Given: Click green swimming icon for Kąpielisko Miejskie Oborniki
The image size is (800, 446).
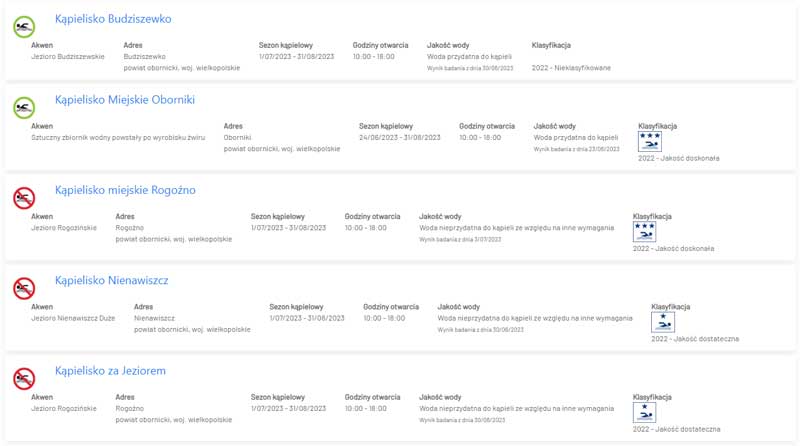Looking at the screenshot, I should (x=24, y=108).
